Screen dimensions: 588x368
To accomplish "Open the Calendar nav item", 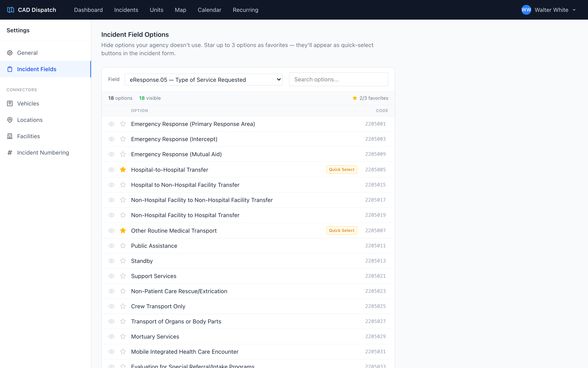I will click(209, 10).
